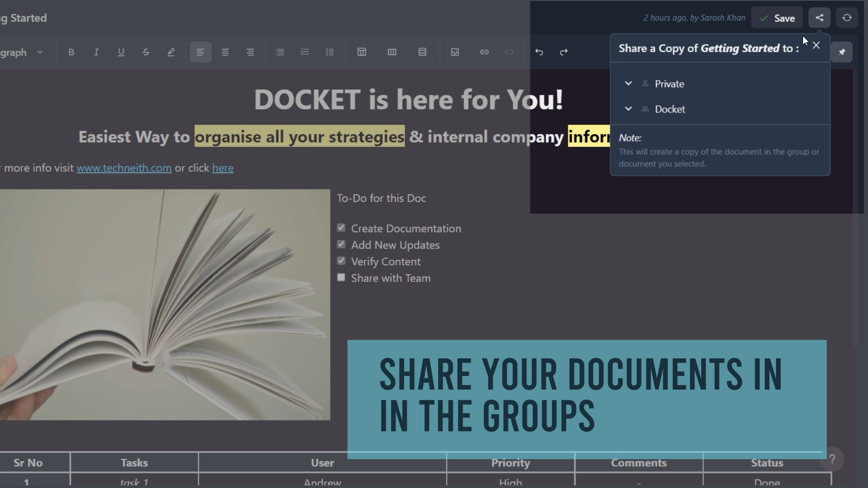Click the insert link icon
This screenshot has width=868, height=488.
[x=484, y=52]
